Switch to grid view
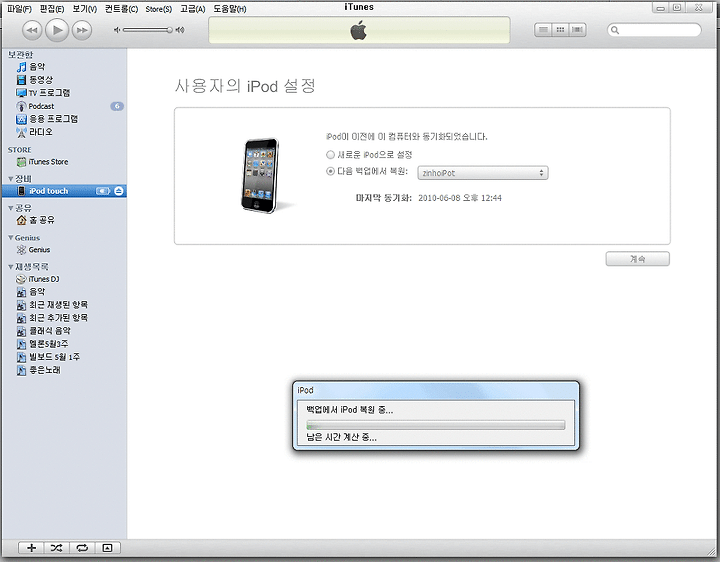 pyautogui.click(x=560, y=30)
